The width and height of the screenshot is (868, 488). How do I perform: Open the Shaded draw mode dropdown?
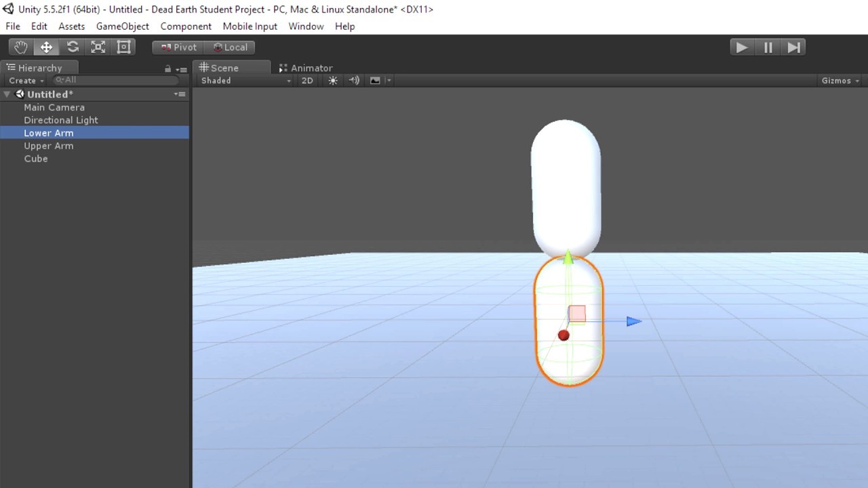245,81
